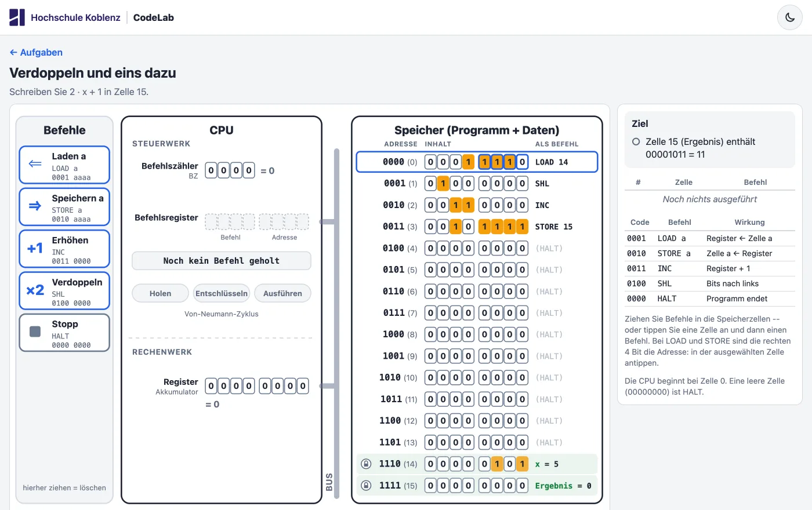The image size is (812, 510).
Task: Select memory cell 0010 address label
Action: pos(400,205)
